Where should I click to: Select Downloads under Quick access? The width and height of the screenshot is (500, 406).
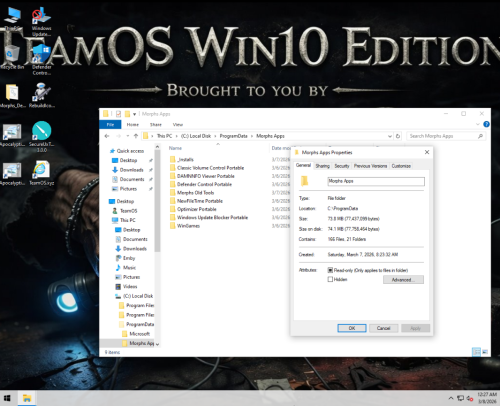click(131, 170)
